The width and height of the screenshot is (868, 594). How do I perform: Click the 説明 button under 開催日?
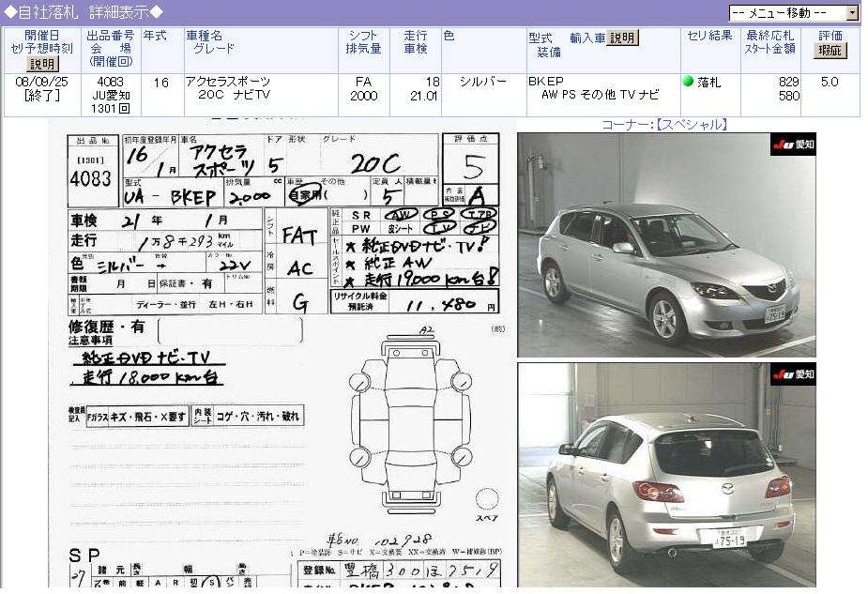click(42, 64)
